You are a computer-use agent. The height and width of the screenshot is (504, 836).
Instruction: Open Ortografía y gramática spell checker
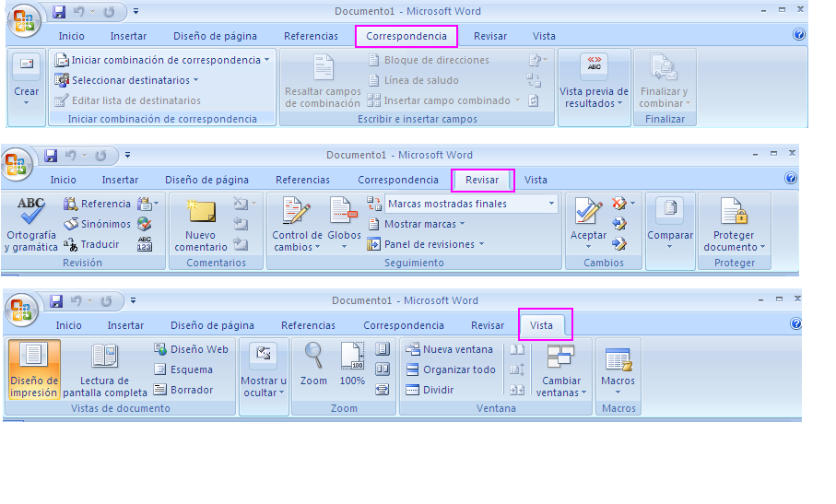point(31,224)
